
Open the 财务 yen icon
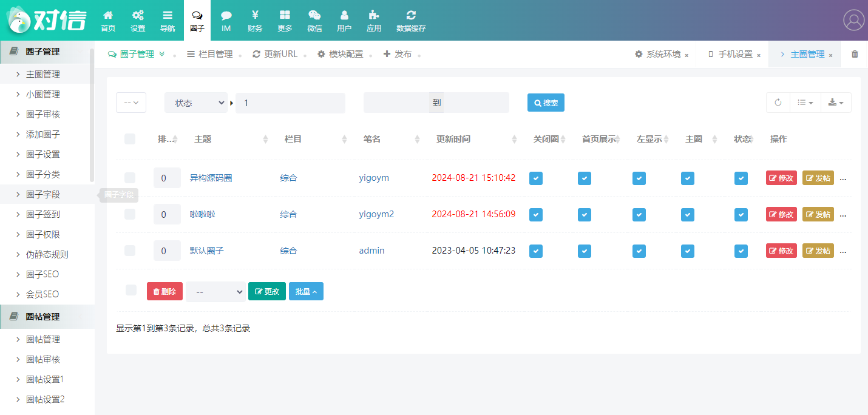pos(255,15)
